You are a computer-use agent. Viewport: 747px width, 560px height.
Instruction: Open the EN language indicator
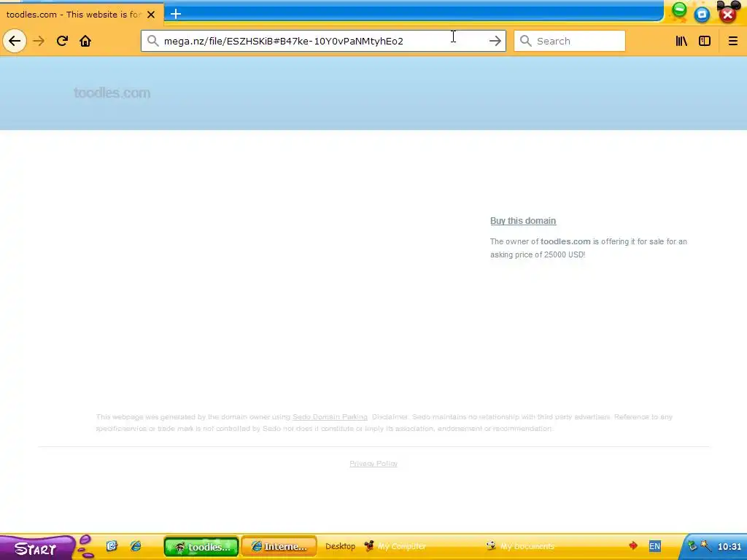pyautogui.click(x=654, y=546)
